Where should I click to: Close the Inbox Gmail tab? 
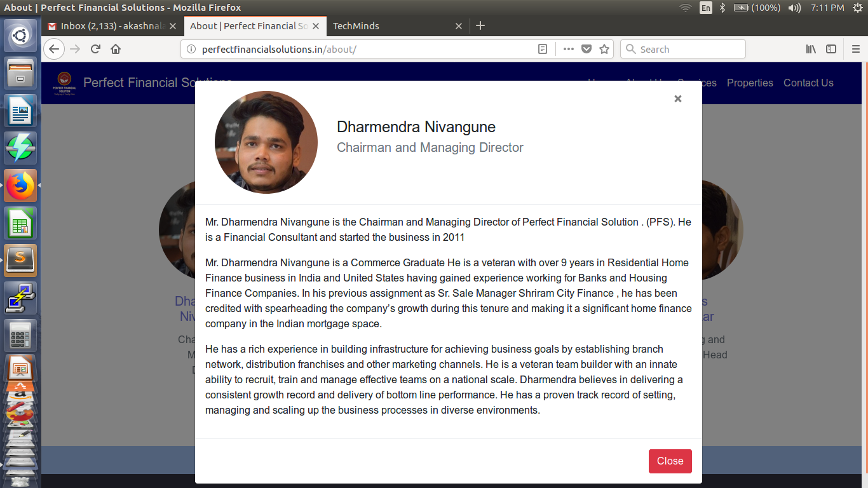pos(173,26)
